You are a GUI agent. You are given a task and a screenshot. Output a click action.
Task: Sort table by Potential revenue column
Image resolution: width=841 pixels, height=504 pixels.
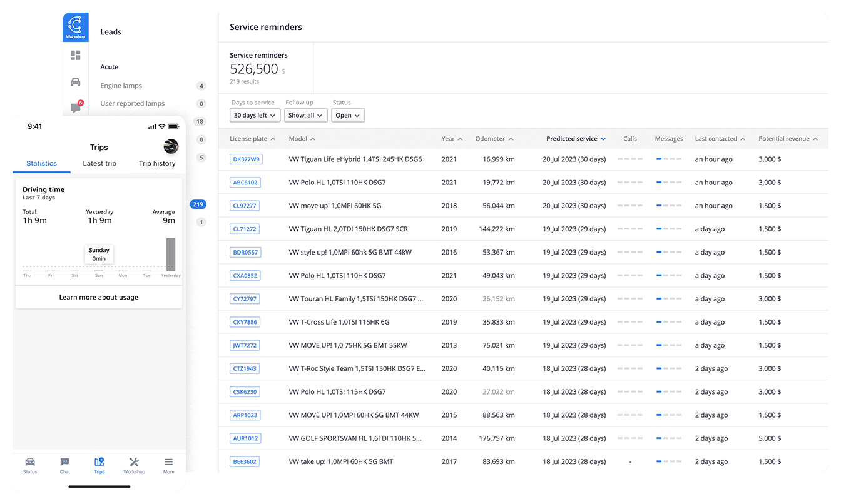pos(788,139)
